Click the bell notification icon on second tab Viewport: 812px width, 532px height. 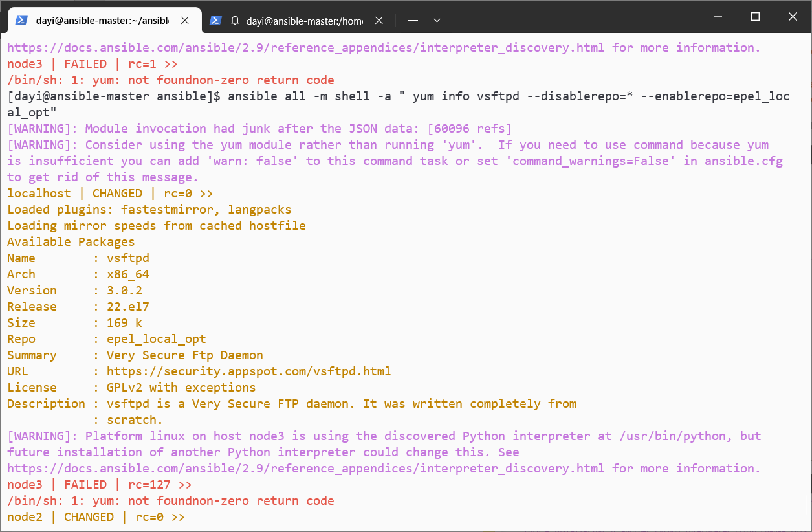click(x=236, y=21)
